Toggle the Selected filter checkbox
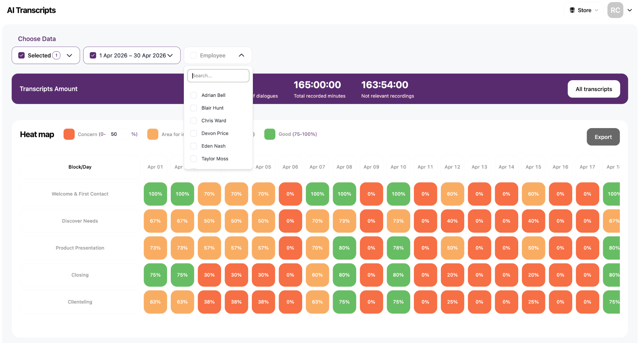 tap(21, 55)
